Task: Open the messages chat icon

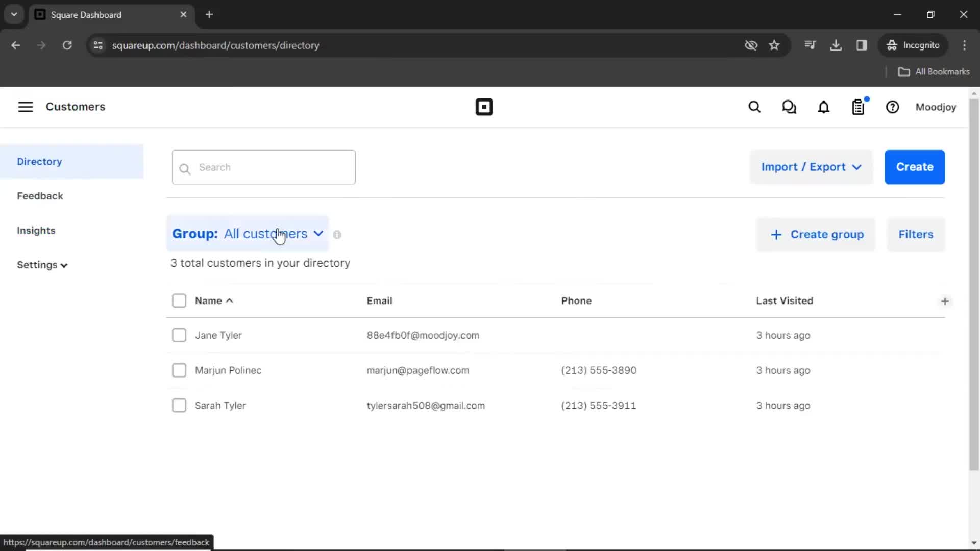Action: pyautogui.click(x=789, y=107)
